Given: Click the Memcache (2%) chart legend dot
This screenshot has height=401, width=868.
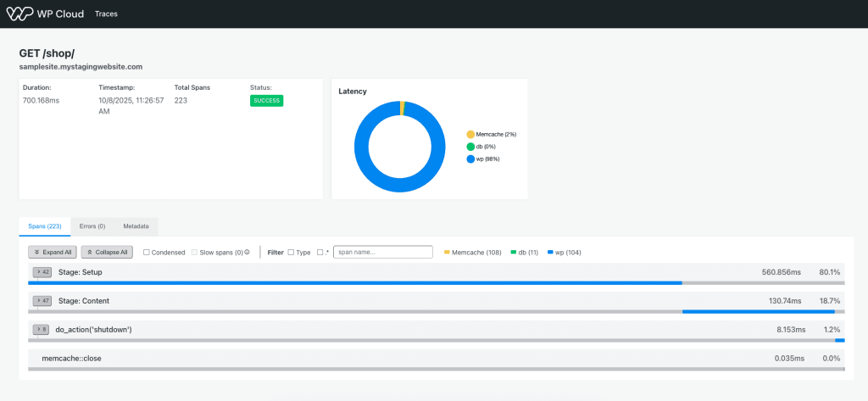Looking at the screenshot, I should (470, 134).
